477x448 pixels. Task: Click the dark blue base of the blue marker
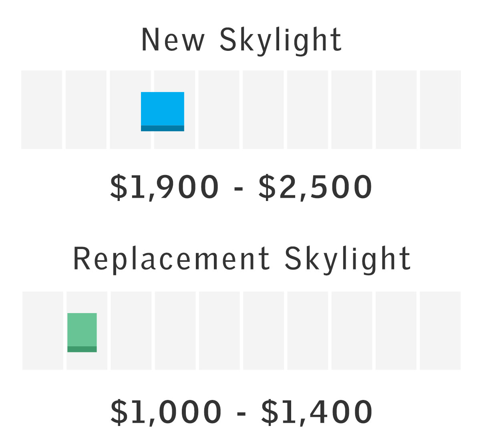(163, 129)
